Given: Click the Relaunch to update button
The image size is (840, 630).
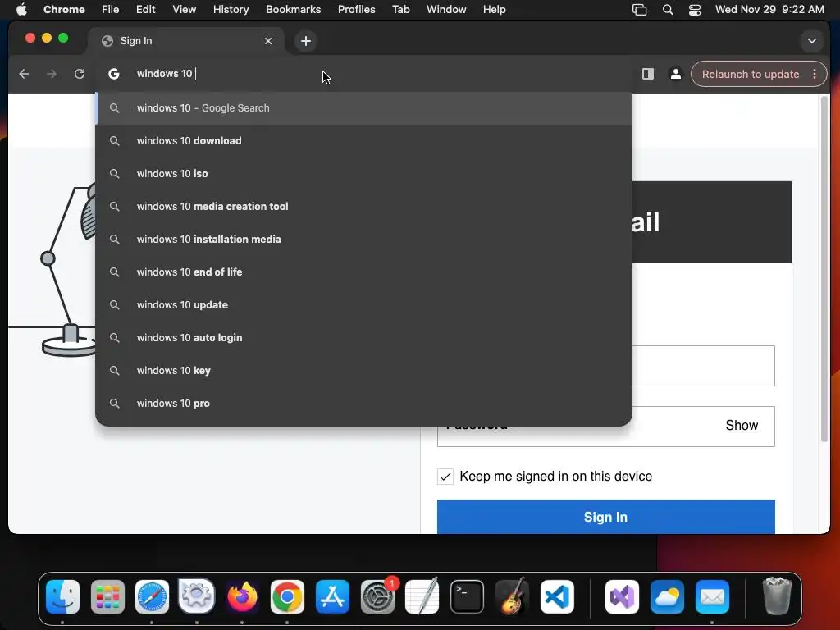Looking at the screenshot, I should 751,74.
